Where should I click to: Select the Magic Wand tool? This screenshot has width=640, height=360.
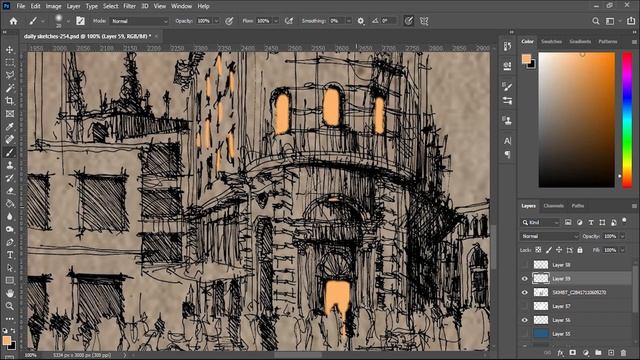tap(10, 88)
